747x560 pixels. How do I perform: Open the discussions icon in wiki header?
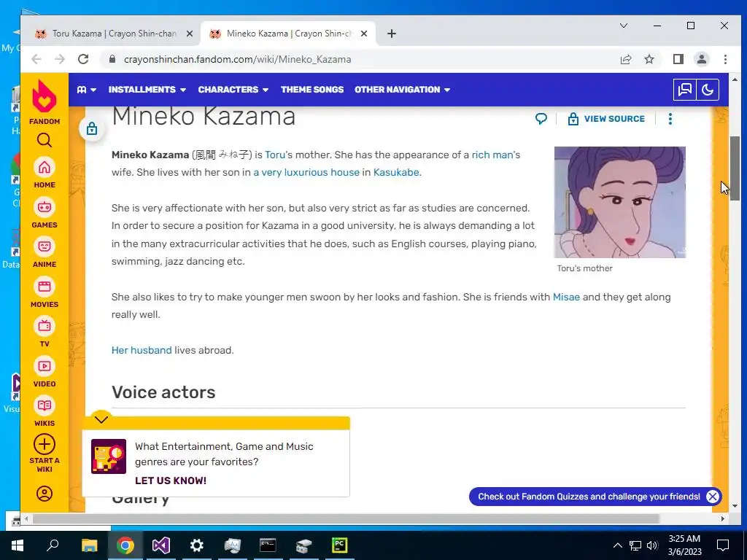684,90
